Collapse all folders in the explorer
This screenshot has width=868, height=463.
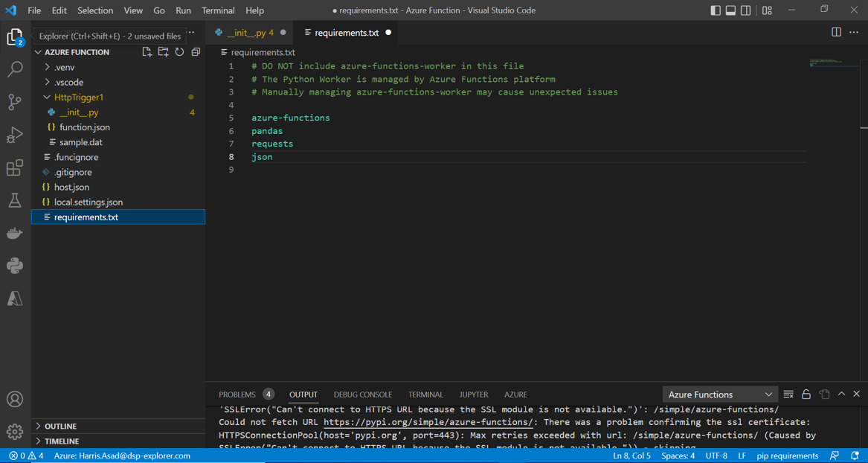pos(196,51)
